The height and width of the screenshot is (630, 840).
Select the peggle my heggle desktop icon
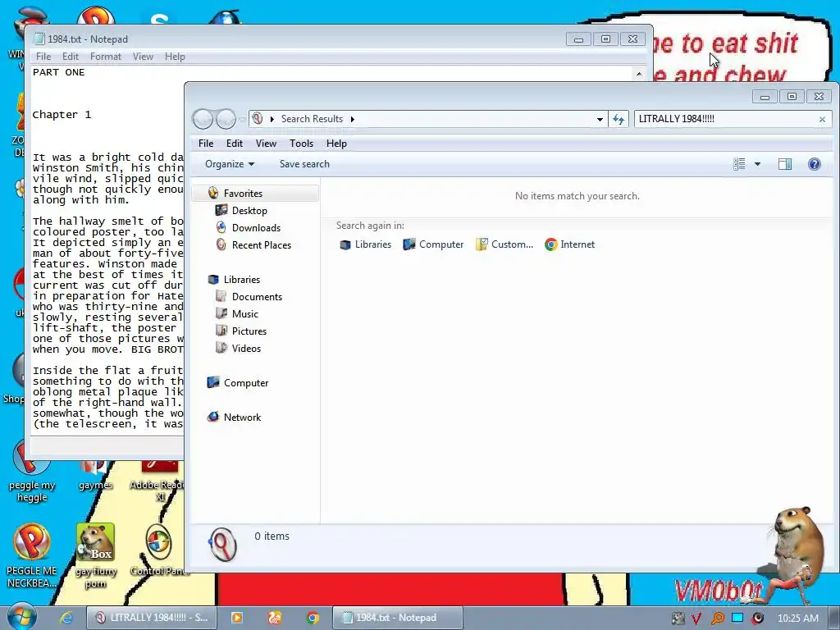[32, 472]
